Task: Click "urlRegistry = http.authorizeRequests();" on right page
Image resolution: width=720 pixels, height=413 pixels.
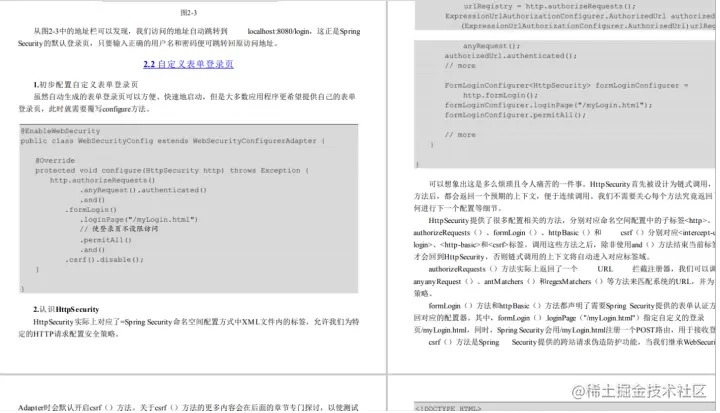Action: tap(549, 6)
